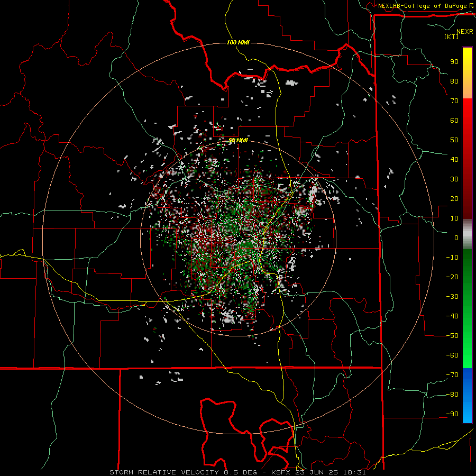Click the positive 10 scale value

(454, 218)
